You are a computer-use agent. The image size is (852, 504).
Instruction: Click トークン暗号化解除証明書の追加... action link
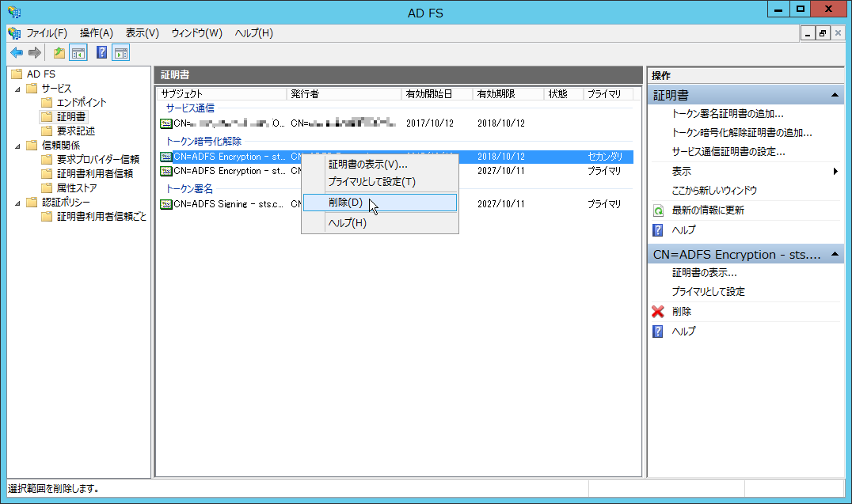coord(742,133)
